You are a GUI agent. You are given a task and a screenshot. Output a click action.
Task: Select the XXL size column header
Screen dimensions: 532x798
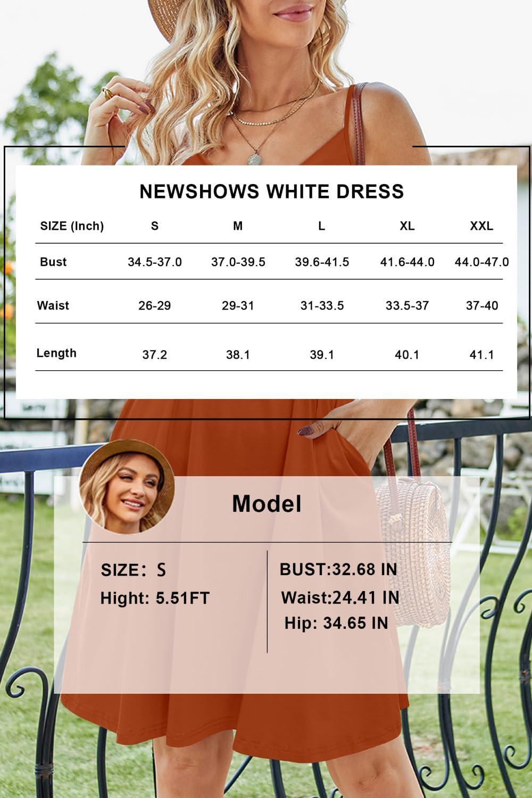(481, 226)
